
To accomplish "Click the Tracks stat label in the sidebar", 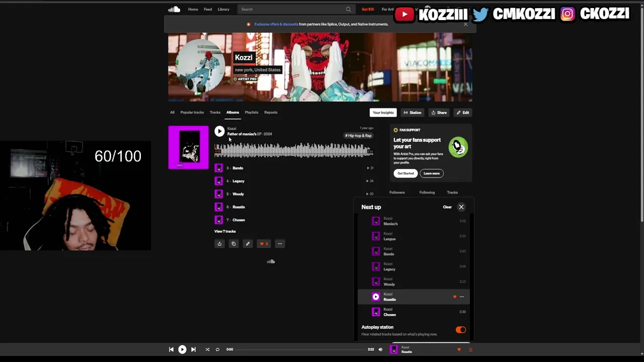I will point(452,193).
